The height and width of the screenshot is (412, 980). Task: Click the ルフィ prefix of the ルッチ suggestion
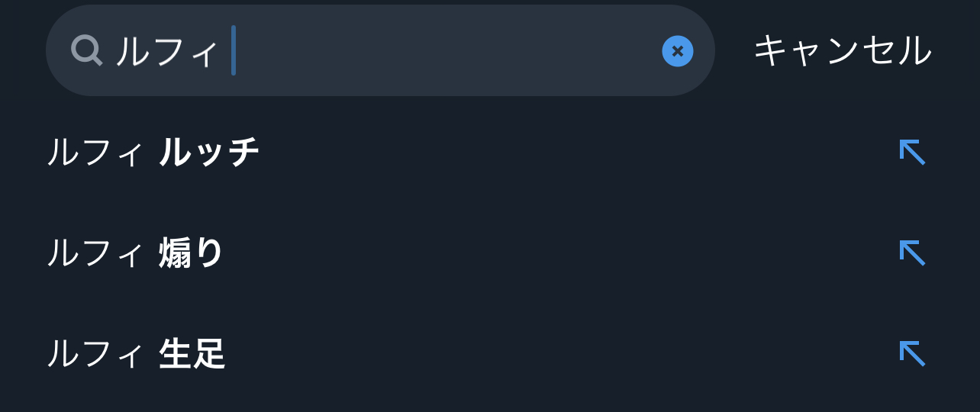tap(95, 153)
